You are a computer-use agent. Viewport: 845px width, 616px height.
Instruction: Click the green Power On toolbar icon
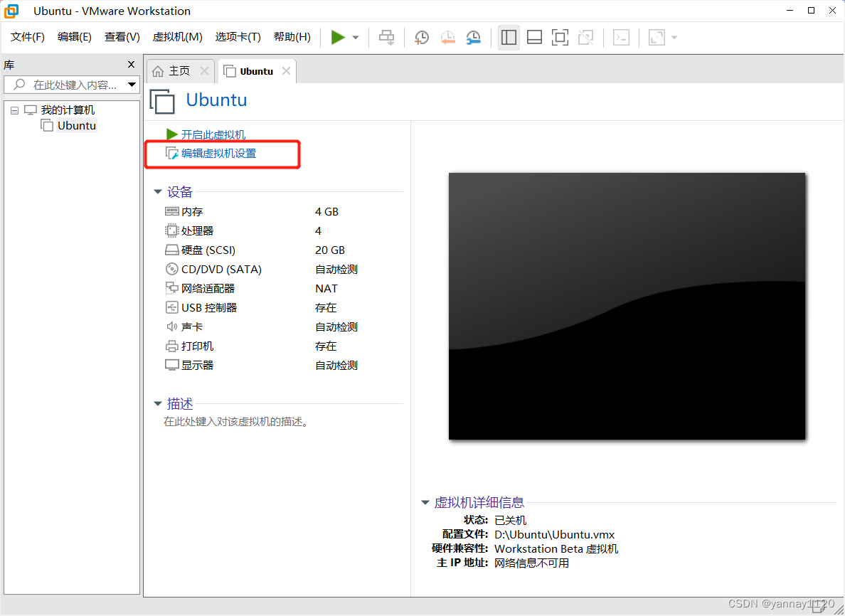click(x=338, y=37)
